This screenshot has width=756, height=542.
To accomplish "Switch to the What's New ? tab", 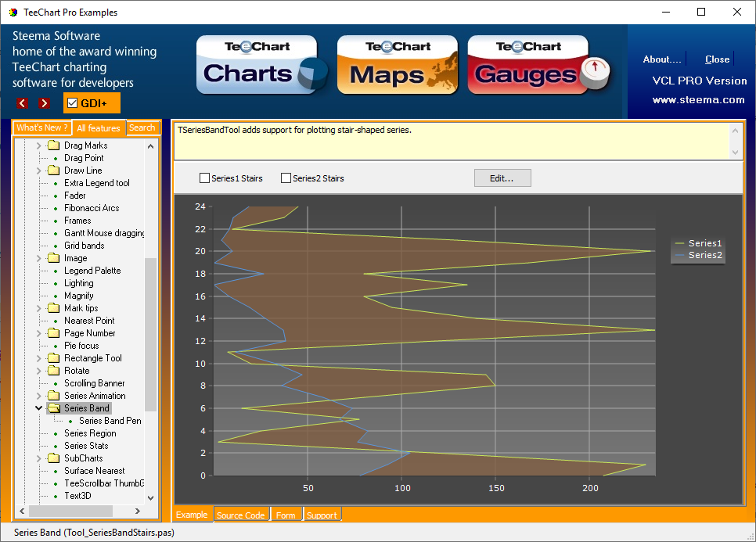I will coord(42,127).
